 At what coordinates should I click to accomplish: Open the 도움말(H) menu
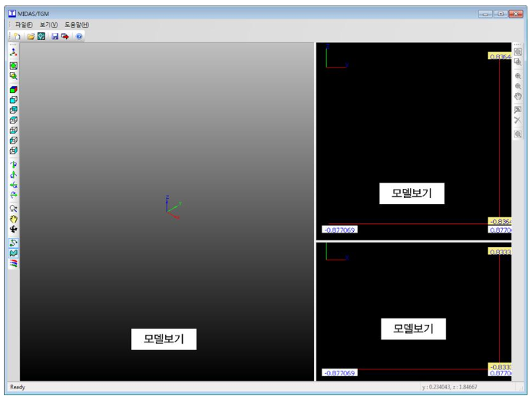tap(77, 25)
